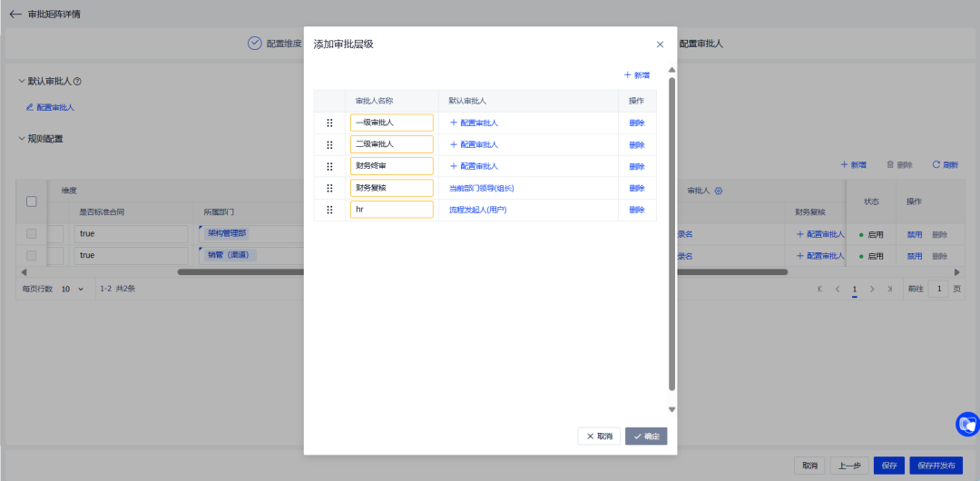980x481 pixels.
Task: Close the 添加审批层级 dialog with the X
Action: (x=660, y=44)
